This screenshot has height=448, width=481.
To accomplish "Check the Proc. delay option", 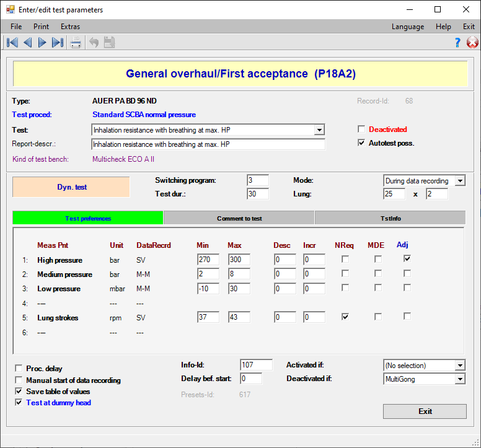I will click(19, 369).
